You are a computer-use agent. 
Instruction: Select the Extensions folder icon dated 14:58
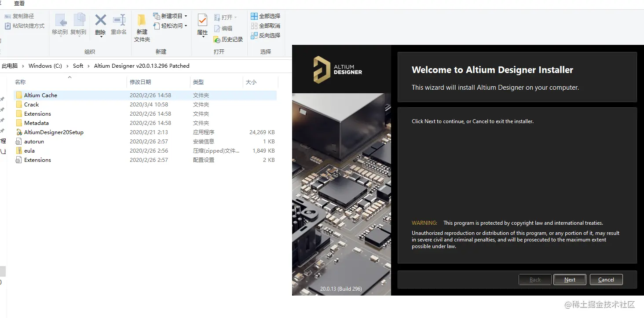coord(19,113)
